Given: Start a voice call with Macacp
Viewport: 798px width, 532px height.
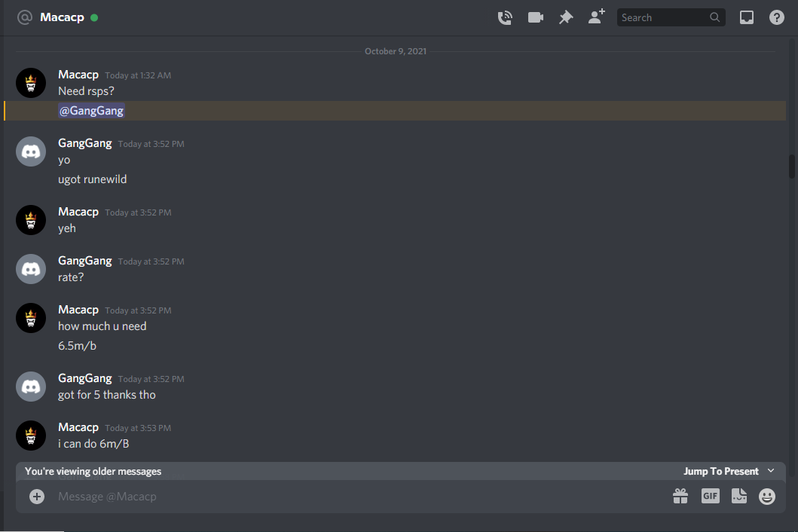Looking at the screenshot, I should click(504, 18).
